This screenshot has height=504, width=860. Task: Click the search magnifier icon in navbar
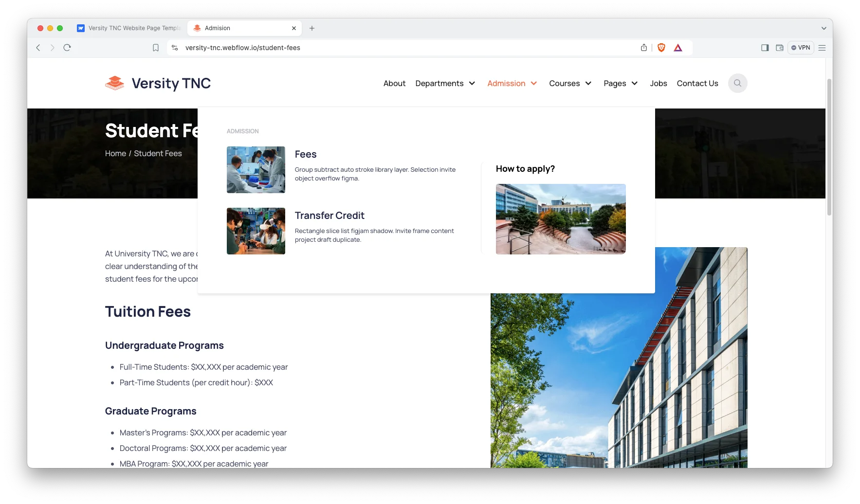pyautogui.click(x=737, y=83)
